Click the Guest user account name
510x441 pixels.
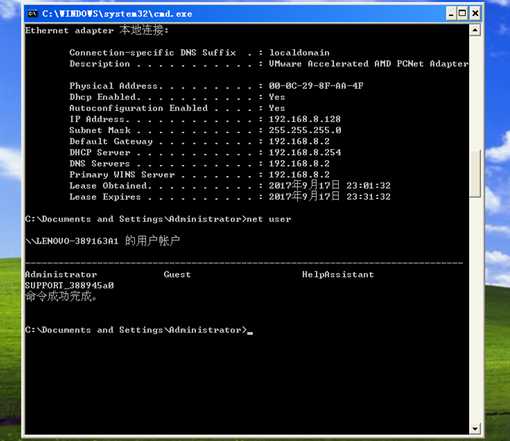click(177, 274)
